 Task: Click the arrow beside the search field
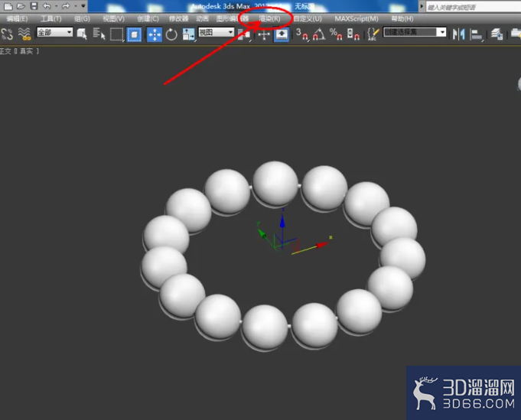tap(422, 6)
